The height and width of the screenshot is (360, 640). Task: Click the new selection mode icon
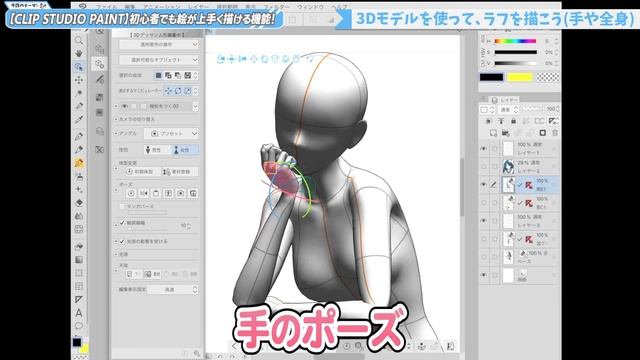point(159,75)
